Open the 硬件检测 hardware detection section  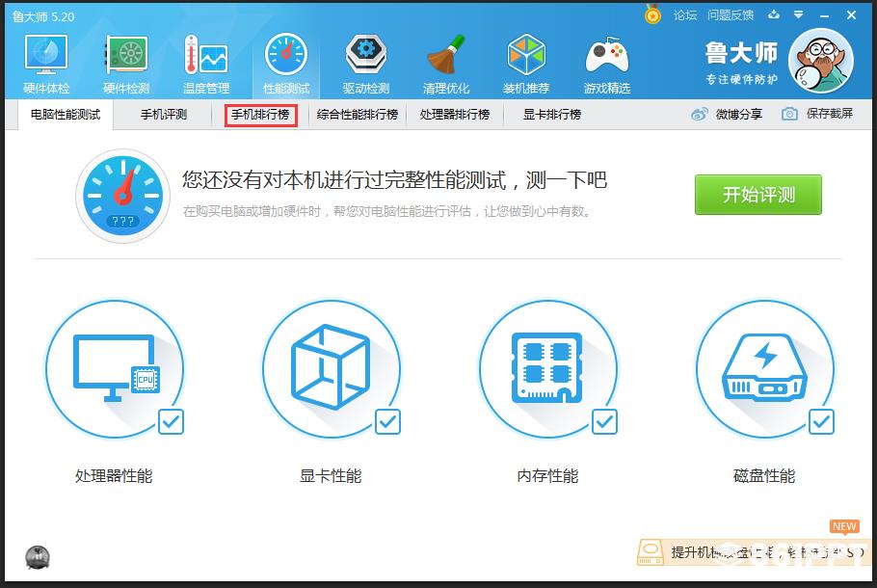point(126,64)
